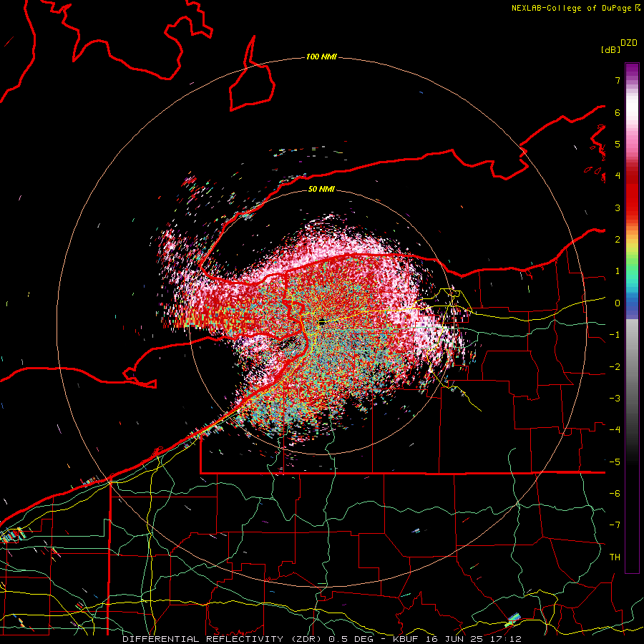Image resolution: width=644 pixels, height=644 pixels.
Task: Click the small logo icon after DuPage
Action: point(638,8)
